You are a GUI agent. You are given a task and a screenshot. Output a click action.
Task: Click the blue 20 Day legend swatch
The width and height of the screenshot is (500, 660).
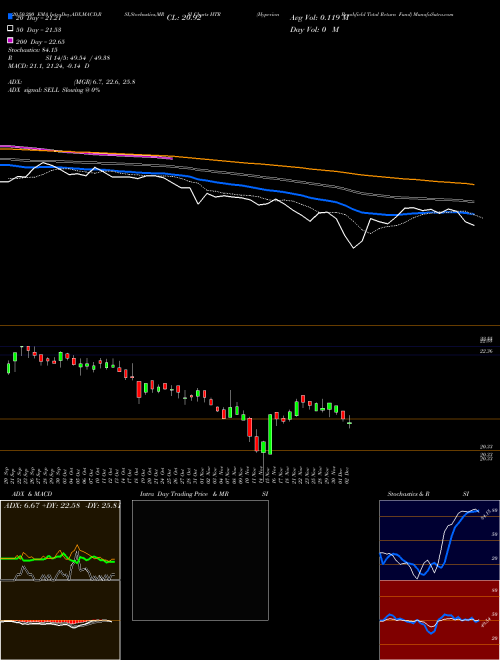point(10,16)
